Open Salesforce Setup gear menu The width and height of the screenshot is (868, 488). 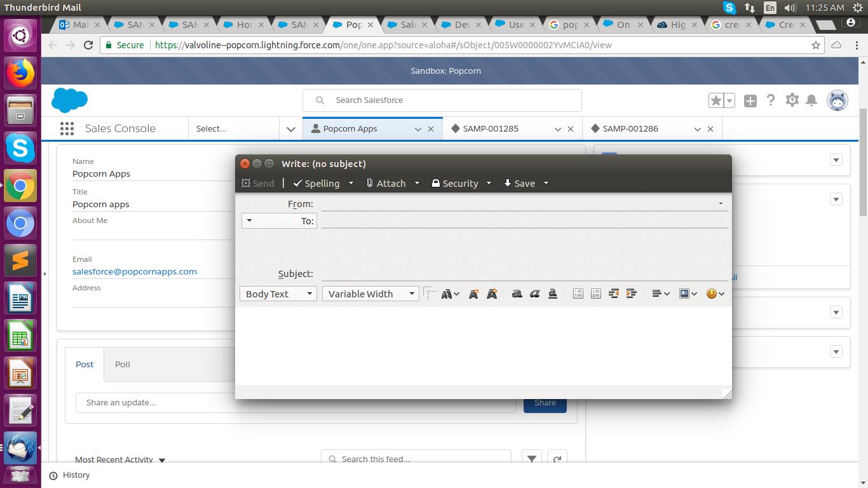click(x=792, y=100)
